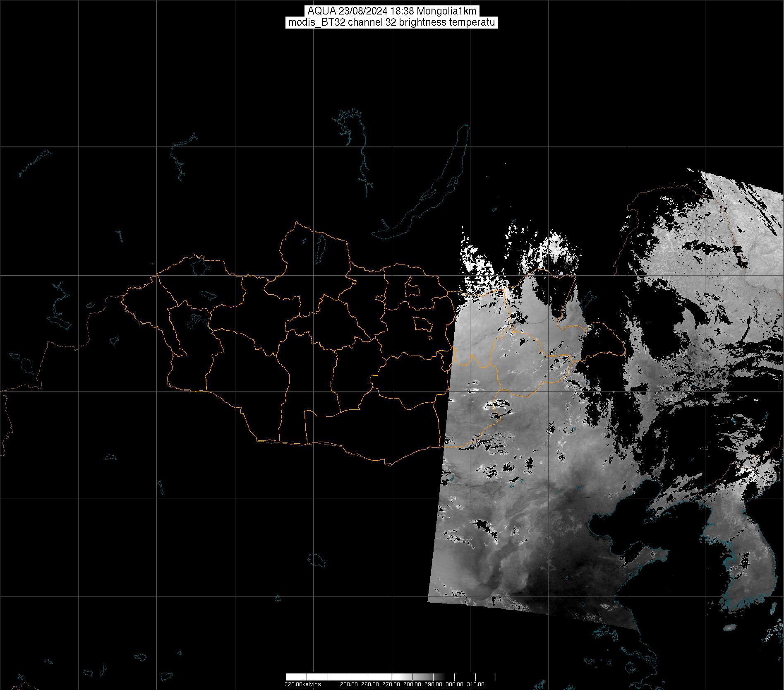Click the 300.00 colorbar tick label
784x690 pixels.
tap(454, 684)
